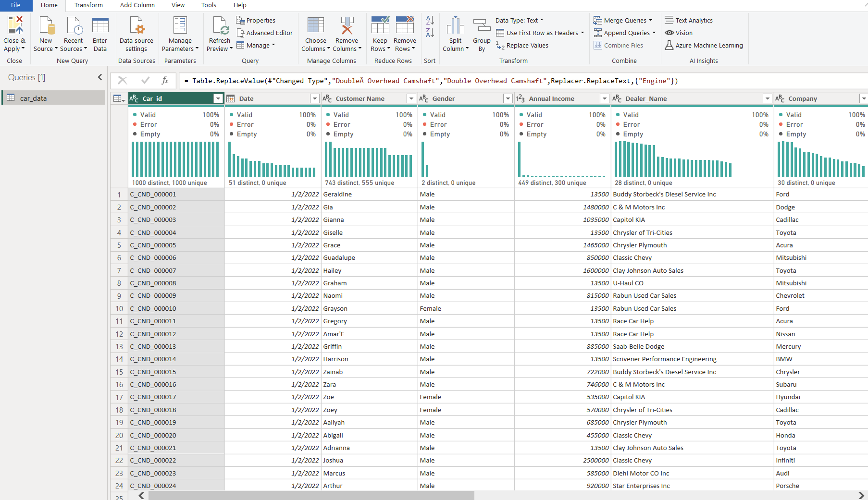
Task: Select the cell C_CND_000005
Action: [176, 245]
